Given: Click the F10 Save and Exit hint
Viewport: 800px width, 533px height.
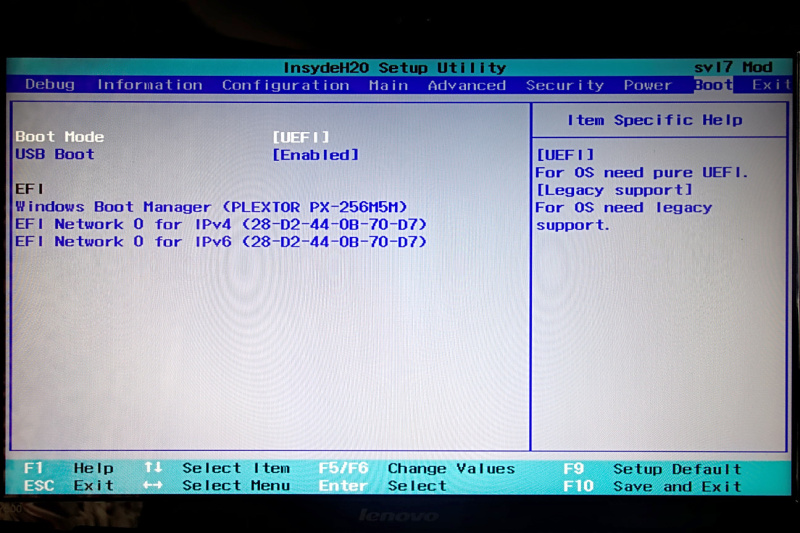Looking at the screenshot, I should click(x=652, y=486).
